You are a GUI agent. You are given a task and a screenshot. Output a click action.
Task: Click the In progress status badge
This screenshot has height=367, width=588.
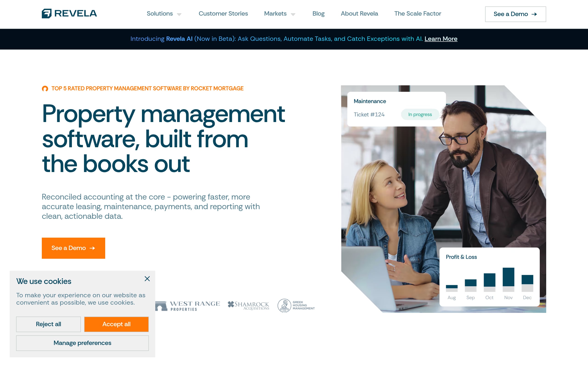coord(420,114)
